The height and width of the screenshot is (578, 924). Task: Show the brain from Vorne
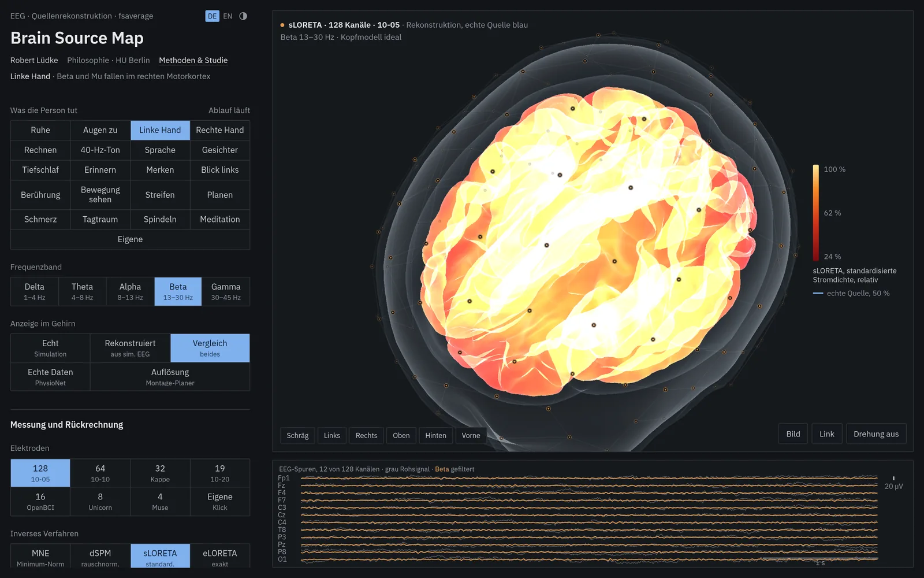pyautogui.click(x=471, y=435)
